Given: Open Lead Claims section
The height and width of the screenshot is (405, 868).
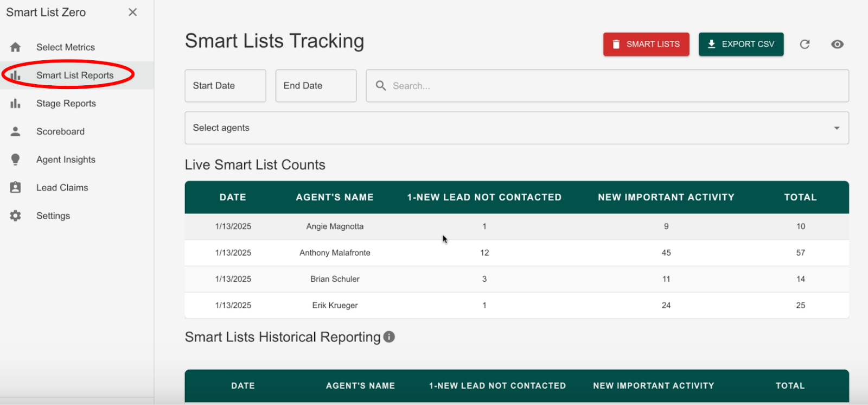Looking at the screenshot, I should (77, 187).
